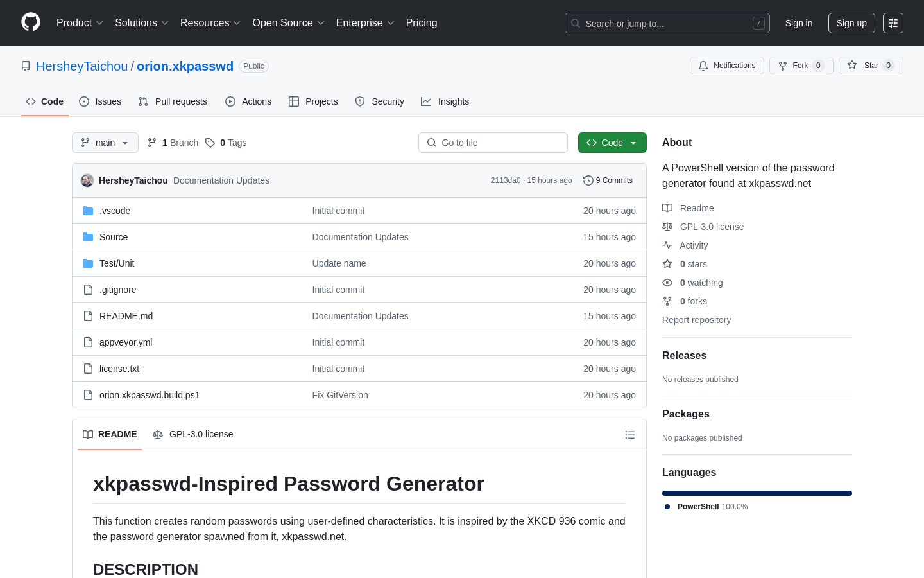
Task: Expand the Enterprise menu
Action: coord(365,23)
